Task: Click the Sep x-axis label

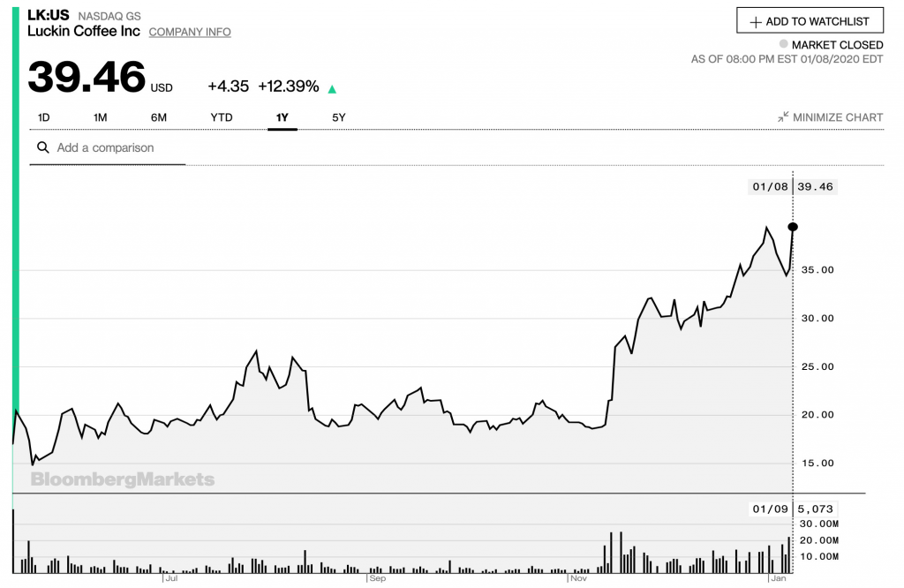Action: 378,578
